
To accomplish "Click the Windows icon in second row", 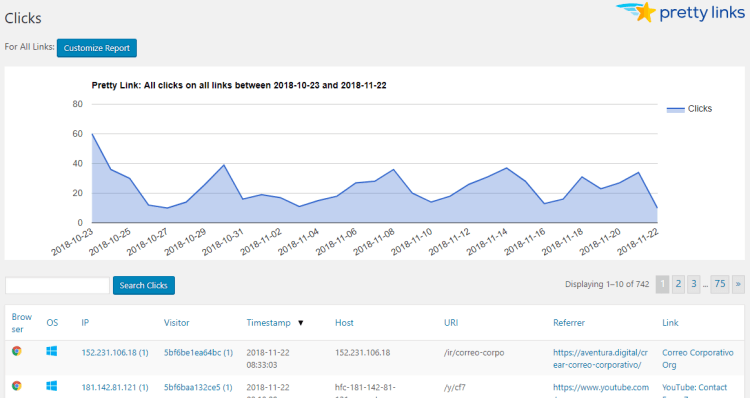I will [x=52, y=386].
